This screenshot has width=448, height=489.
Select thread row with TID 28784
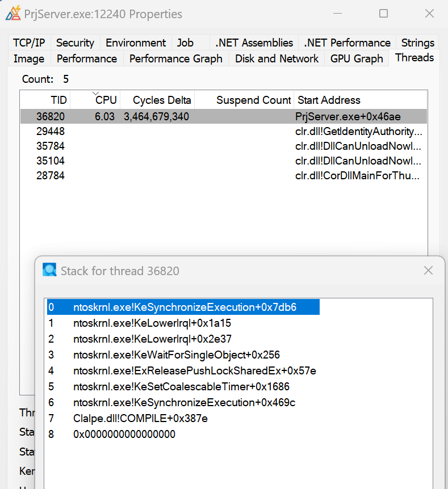(x=51, y=175)
